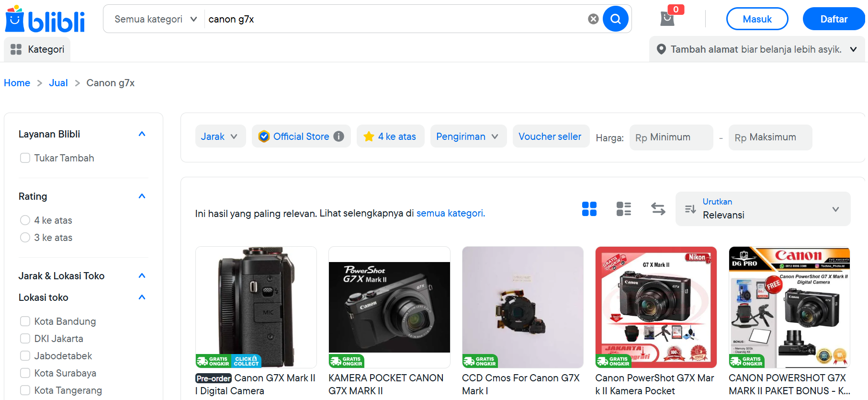Image resolution: width=868 pixels, height=400 pixels.
Task: Click the compare arrows icon
Action: click(x=658, y=209)
